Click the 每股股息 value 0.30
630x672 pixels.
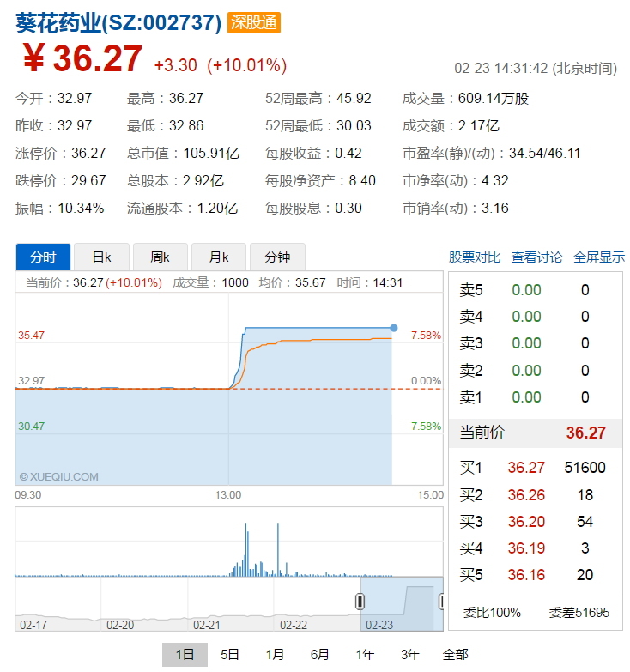tap(348, 208)
